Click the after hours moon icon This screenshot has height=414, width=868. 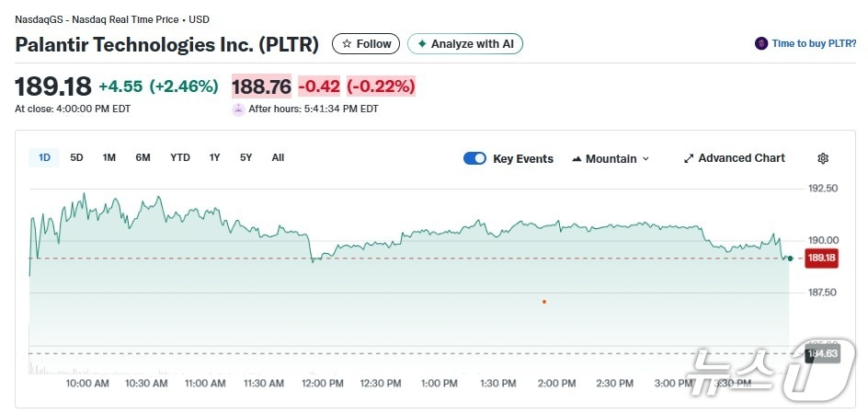click(239, 109)
